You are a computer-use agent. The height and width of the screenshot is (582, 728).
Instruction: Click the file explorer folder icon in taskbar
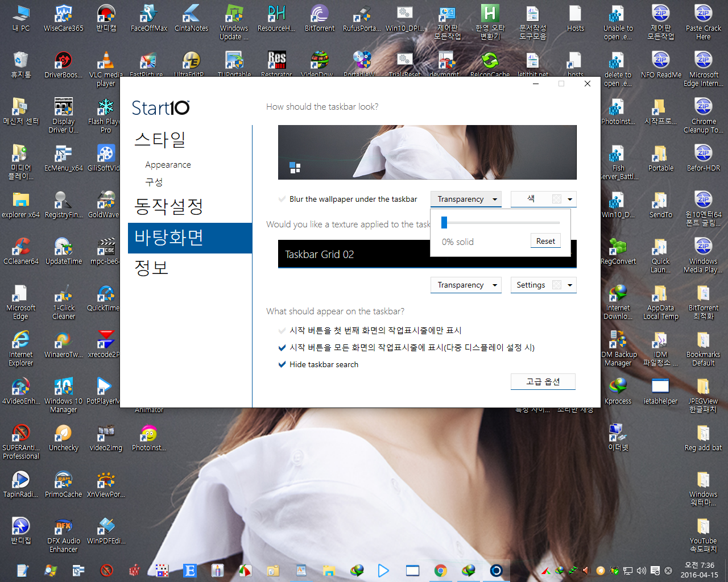[x=329, y=571]
